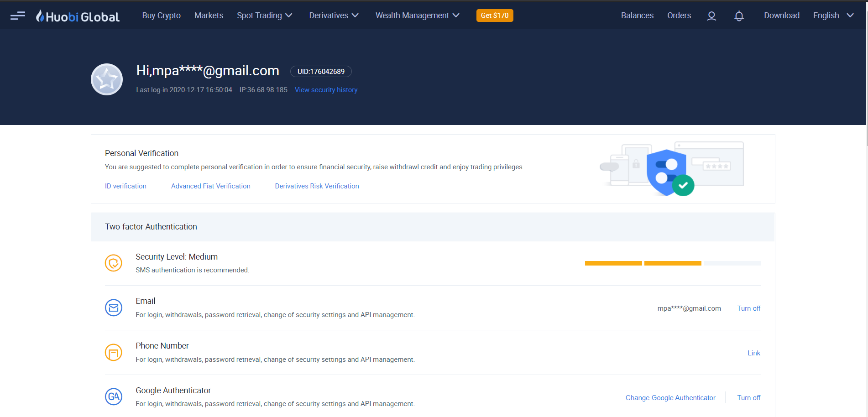Click Change Google Authenticator
868x417 pixels.
(x=670, y=398)
